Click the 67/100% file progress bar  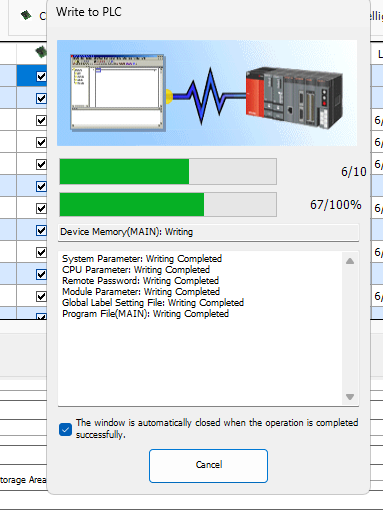(x=168, y=204)
